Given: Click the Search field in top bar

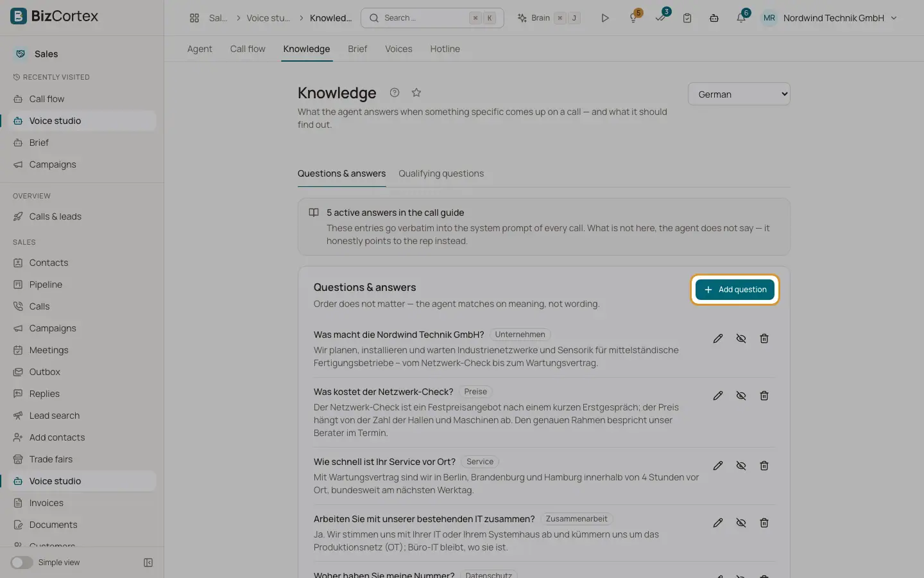Looking at the screenshot, I should 432,18.
